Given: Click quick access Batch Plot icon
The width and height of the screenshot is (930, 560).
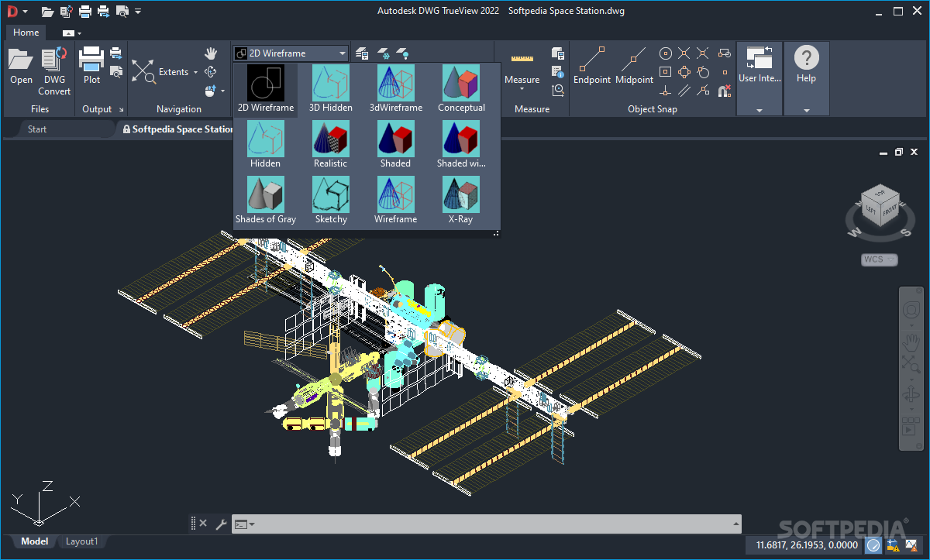Looking at the screenshot, I should (104, 11).
